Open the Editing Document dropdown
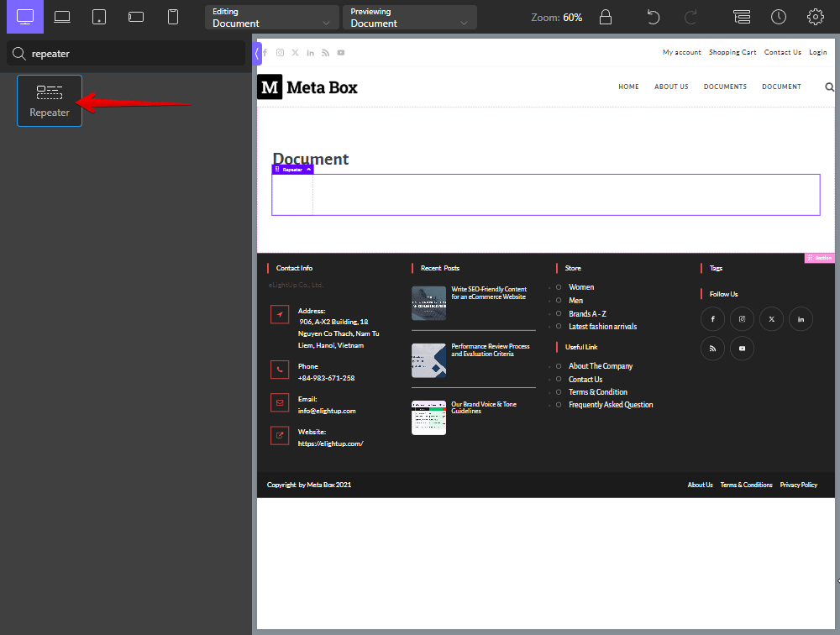The width and height of the screenshot is (840, 635). pyautogui.click(x=271, y=18)
